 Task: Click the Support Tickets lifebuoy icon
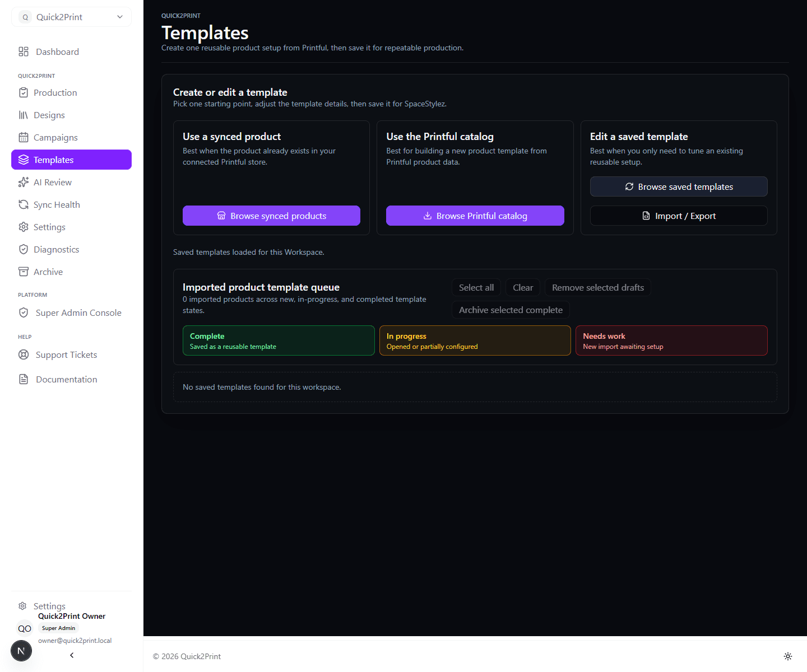(x=24, y=354)
